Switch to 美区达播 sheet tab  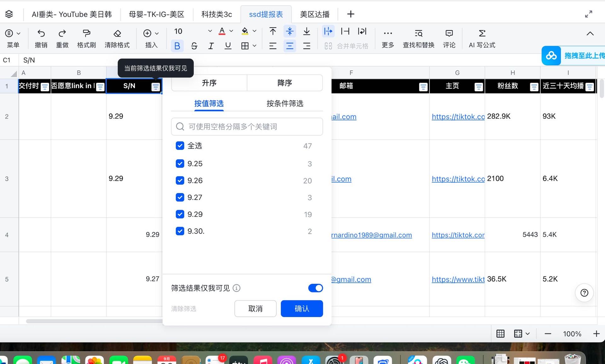315,14
